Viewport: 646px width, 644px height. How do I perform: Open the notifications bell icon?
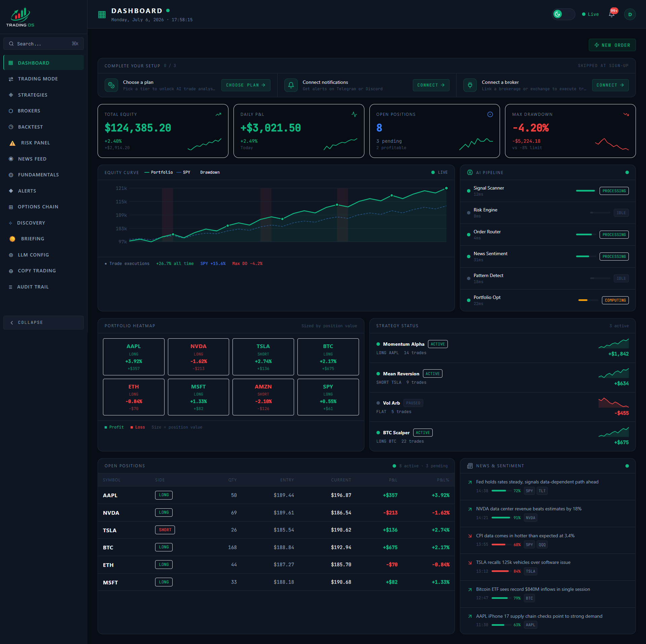pyautogui.click(x=612, y=14)
